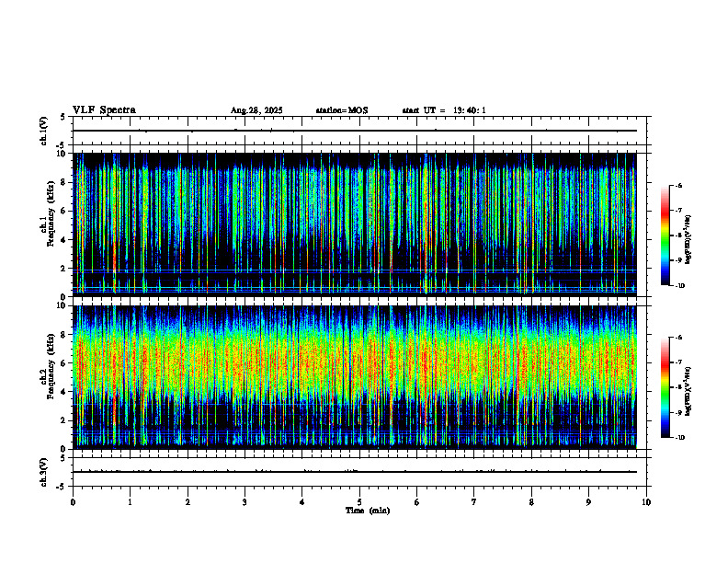Click the 5 tick on ch.1(V) axis
The height and width of the screenshot is (563, 728).
tap(63, 117)
